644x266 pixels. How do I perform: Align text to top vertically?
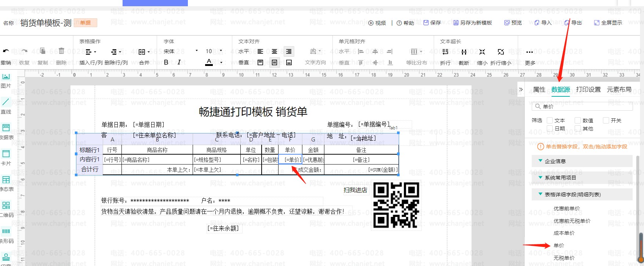pos(260,63)
